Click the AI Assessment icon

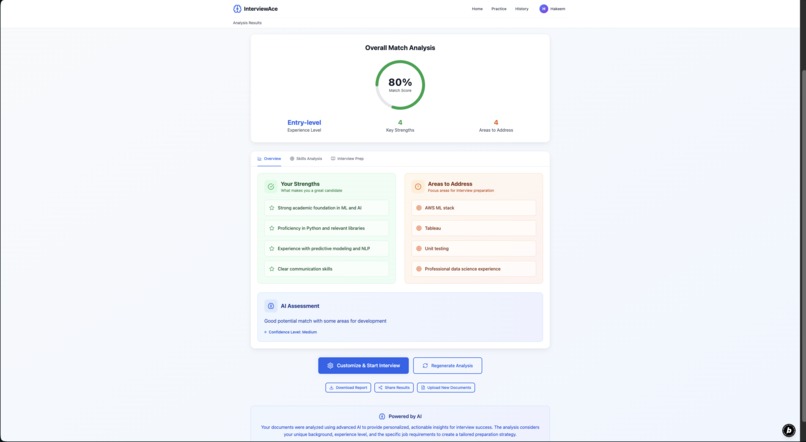pos(271,306)
